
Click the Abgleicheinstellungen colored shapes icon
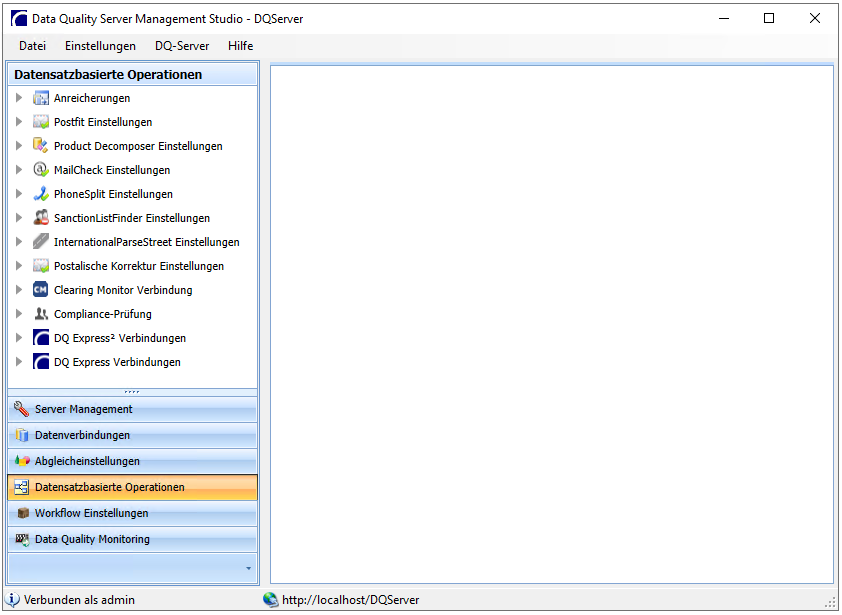[x=21, y=461]
